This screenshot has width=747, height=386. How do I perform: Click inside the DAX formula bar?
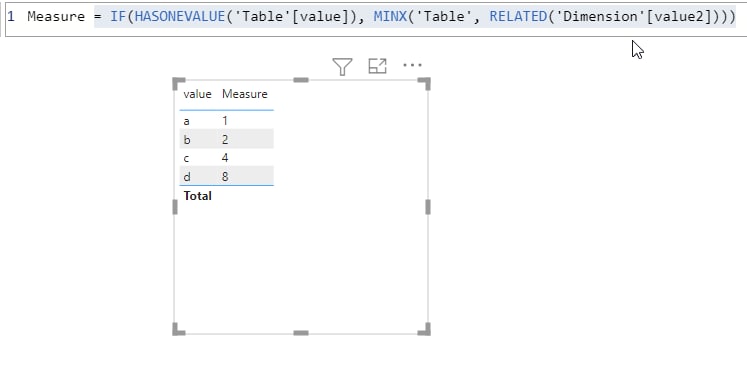click(x=376, y=19)
